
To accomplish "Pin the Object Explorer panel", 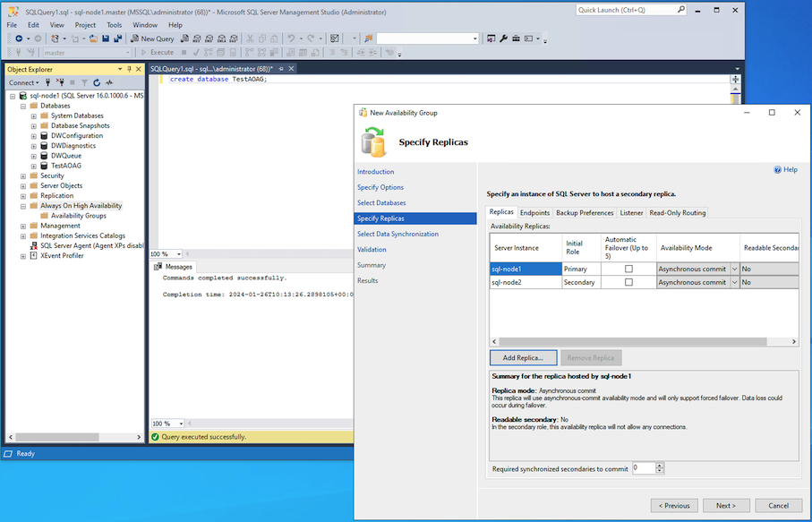I will (x=130, y=69).
